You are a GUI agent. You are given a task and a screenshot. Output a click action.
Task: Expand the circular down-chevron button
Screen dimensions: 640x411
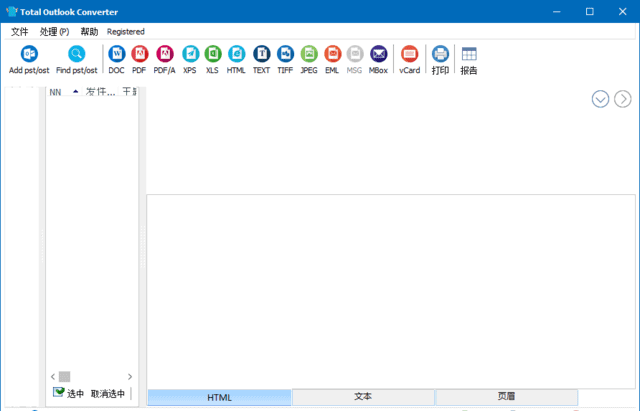coord(600,99)
